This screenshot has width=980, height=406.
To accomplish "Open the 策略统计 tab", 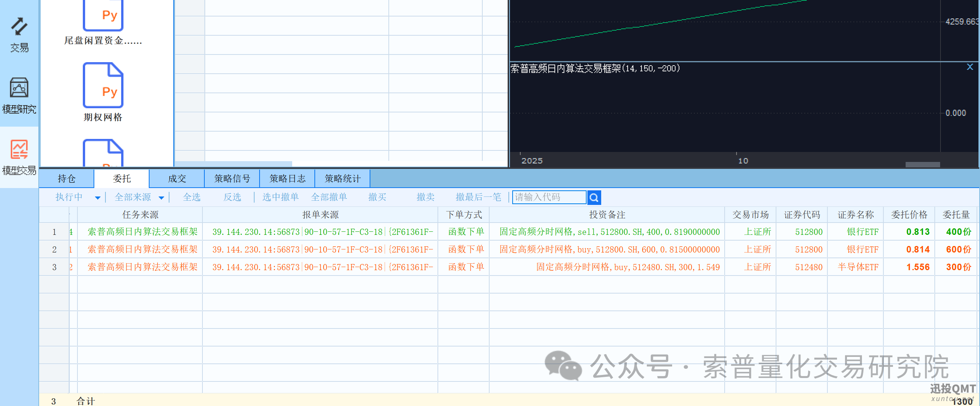I will coord(342,178).
